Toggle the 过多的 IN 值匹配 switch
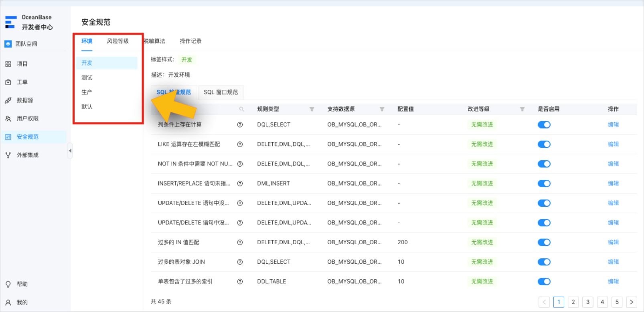 tap(544, 242)
